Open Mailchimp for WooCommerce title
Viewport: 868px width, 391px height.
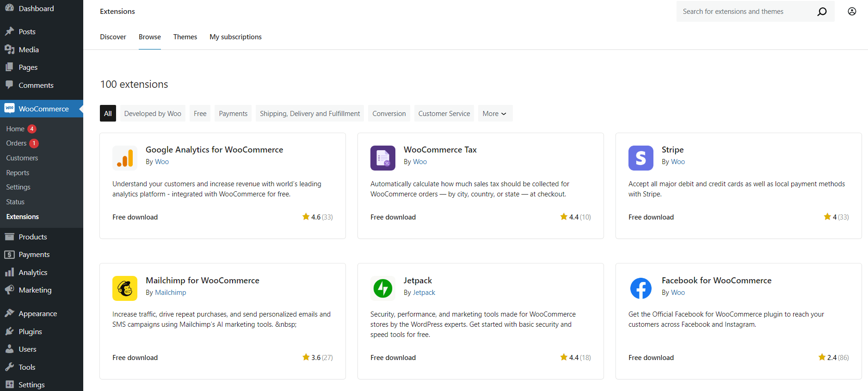pyautogui.click(x=202, y=281)
